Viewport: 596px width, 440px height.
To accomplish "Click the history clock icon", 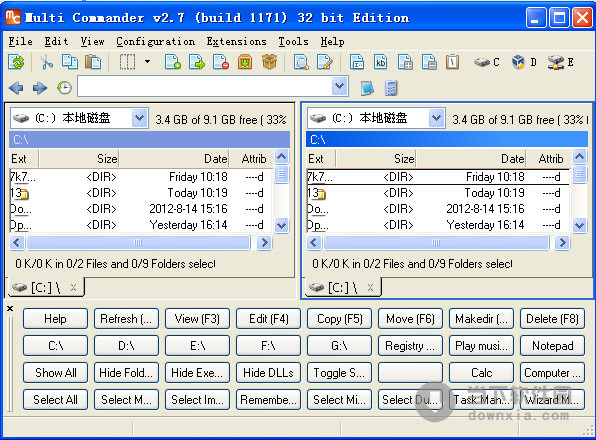I will point(64,88).
